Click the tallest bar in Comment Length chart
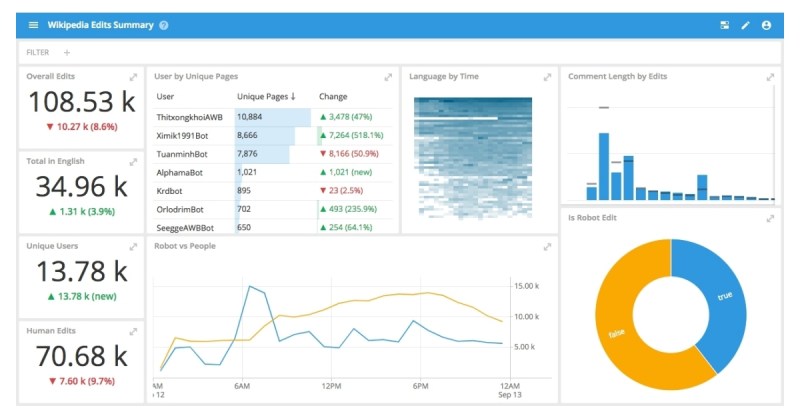 tap(603, 166)
